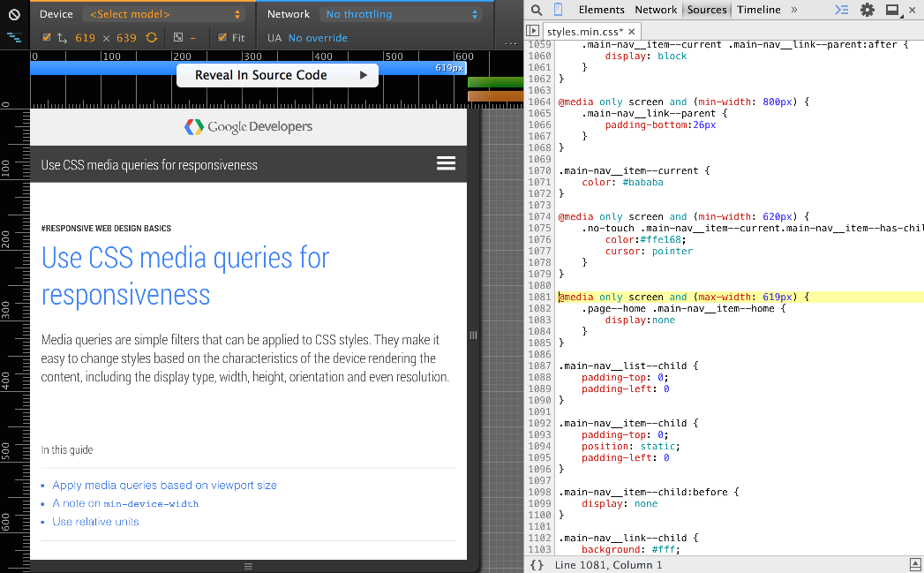Click the change dock side icon

click(x=890, y=10)
